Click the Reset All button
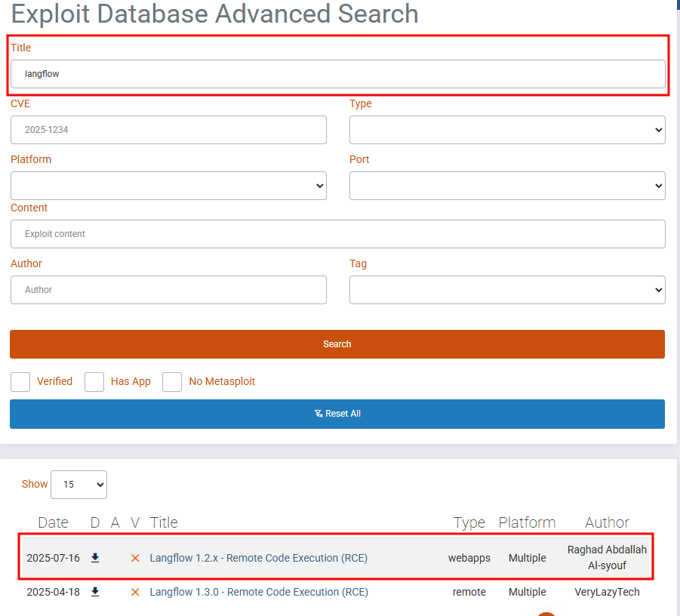Screen dimensions: 680x616 [337, 414]
